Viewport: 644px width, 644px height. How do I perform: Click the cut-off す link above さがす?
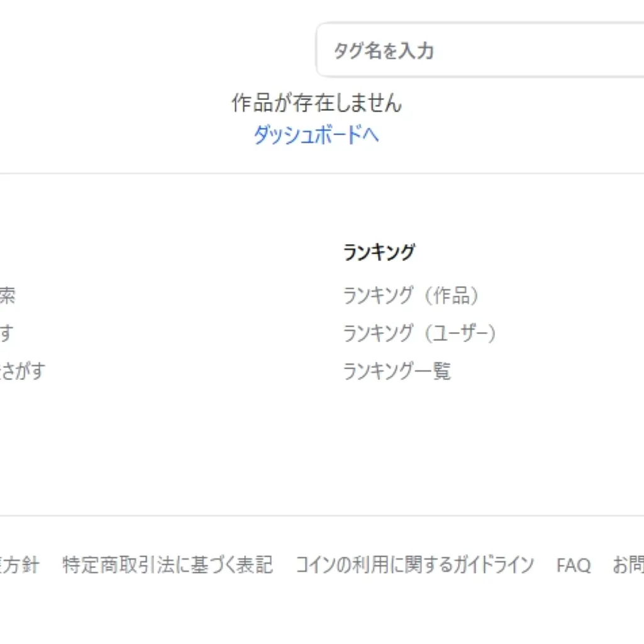coord(5,333)
